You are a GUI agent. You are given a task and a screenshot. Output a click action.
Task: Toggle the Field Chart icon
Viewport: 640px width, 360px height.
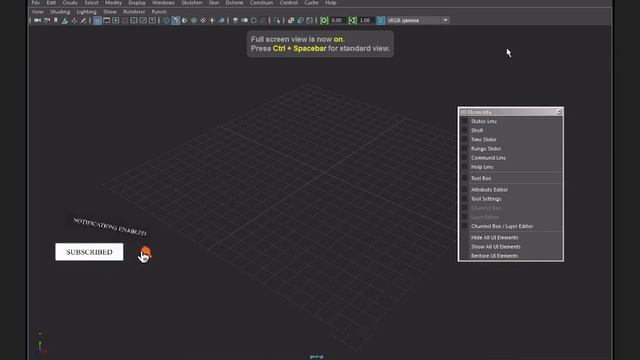[x=134, y=20]
